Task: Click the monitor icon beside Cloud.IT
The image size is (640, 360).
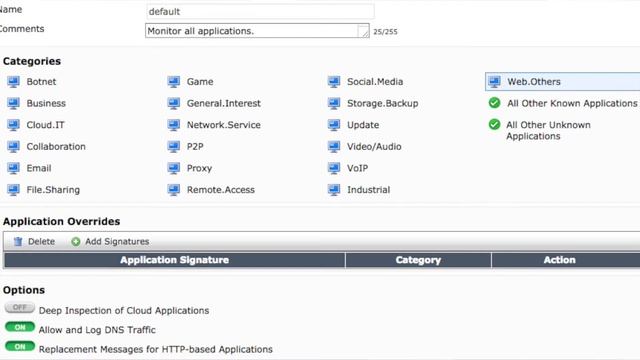Action: click(x=13, y=125)
